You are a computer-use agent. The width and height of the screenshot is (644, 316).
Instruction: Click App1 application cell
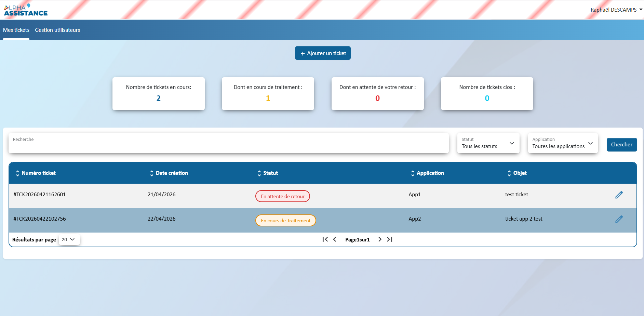(415, 195)
